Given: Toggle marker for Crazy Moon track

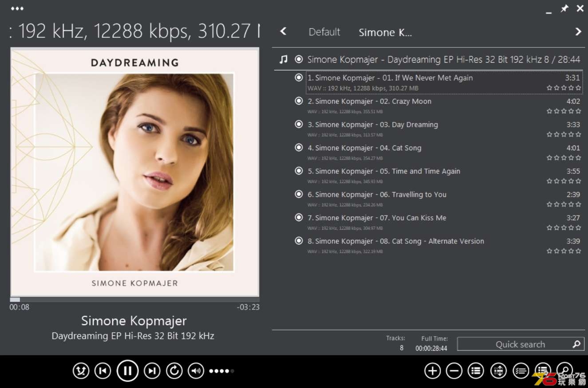Looking at the screenshot, I should (x=299, y=101).
